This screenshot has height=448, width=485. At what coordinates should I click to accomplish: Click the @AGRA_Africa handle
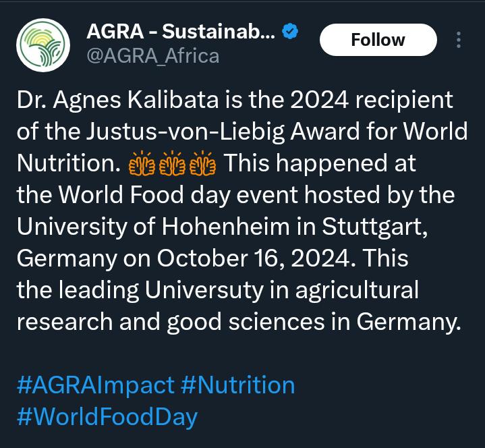152,55
